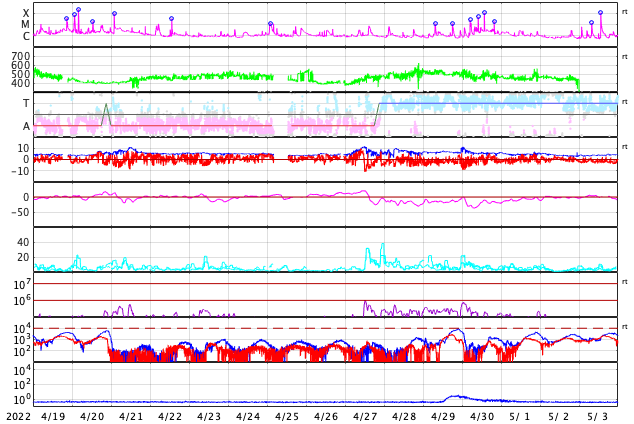Click the '400' axis value
The image size is (634, 424).
[x=21, y=84]
